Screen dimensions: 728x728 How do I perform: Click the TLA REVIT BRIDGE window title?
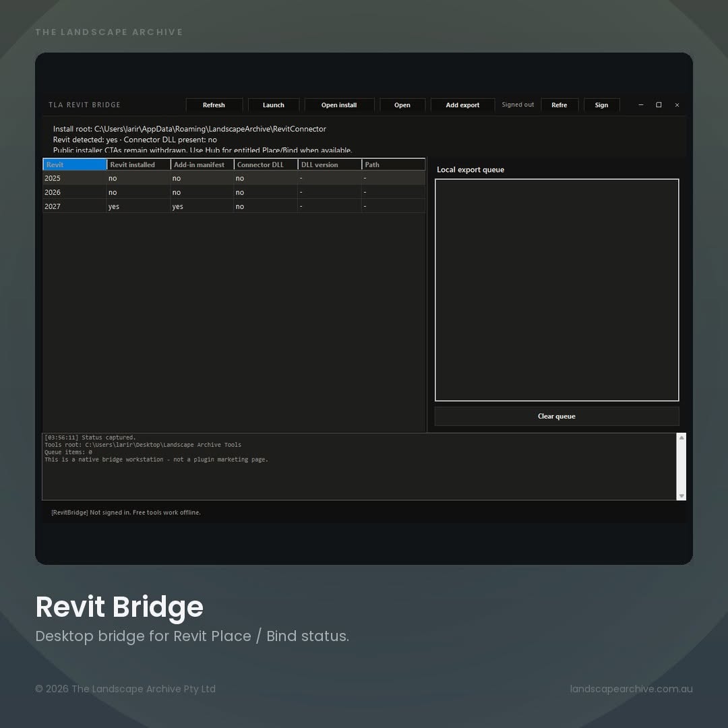coord(84,105)
